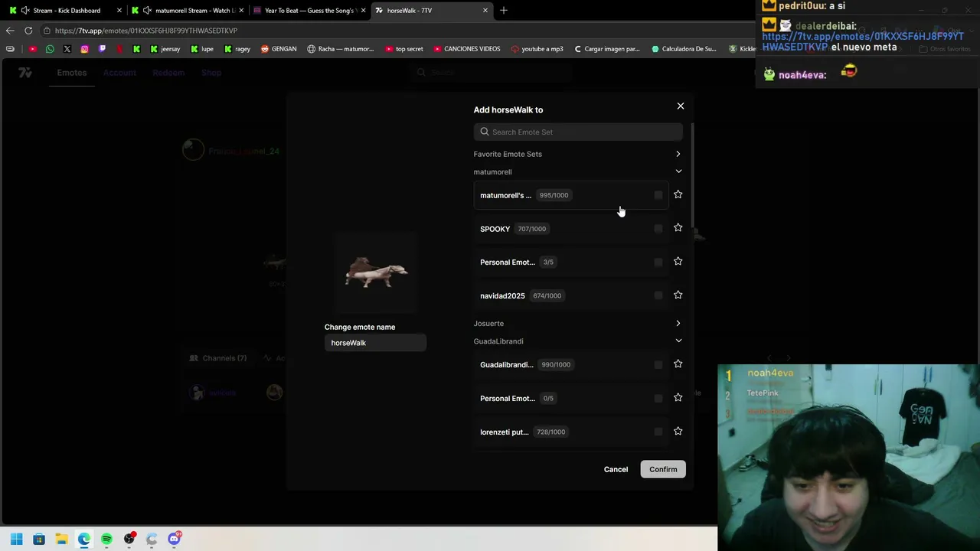This screenshot has width=980, height=551.
Task: Select the horseWalk - 7TV tab
Action: pos(432,11)
